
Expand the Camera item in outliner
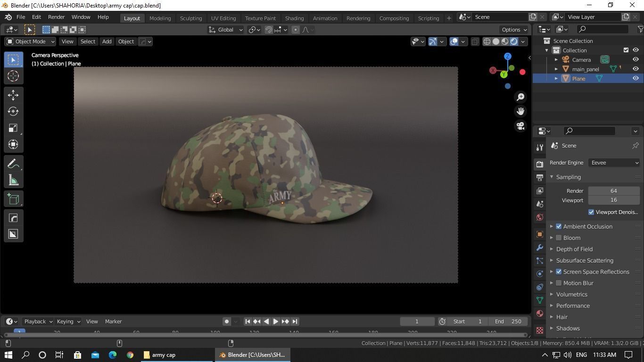point(556,60)
